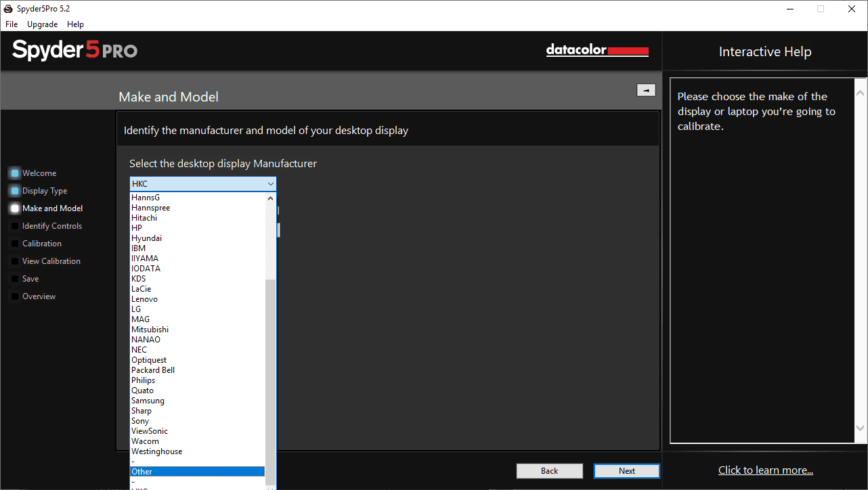The width and height of the screenshot is (868, 490).
Task: Choose Lenovo from the list
Action: (197, 299)
